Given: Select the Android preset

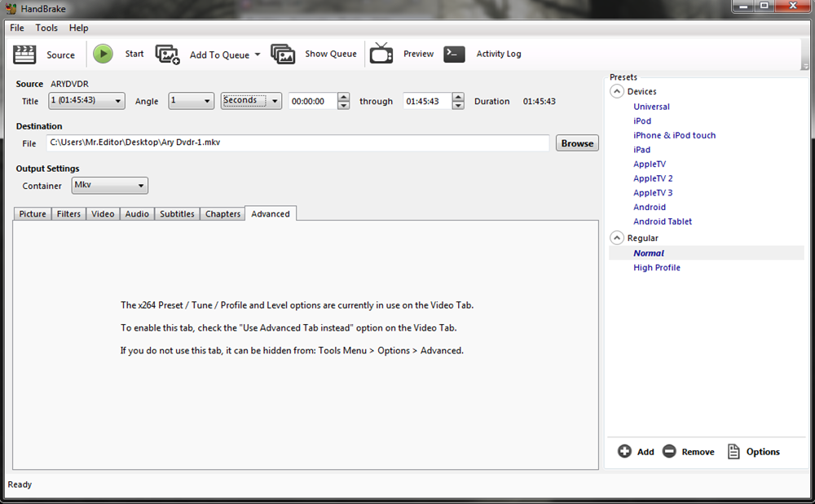Looking at the screenshot, I should coord(650,207).
